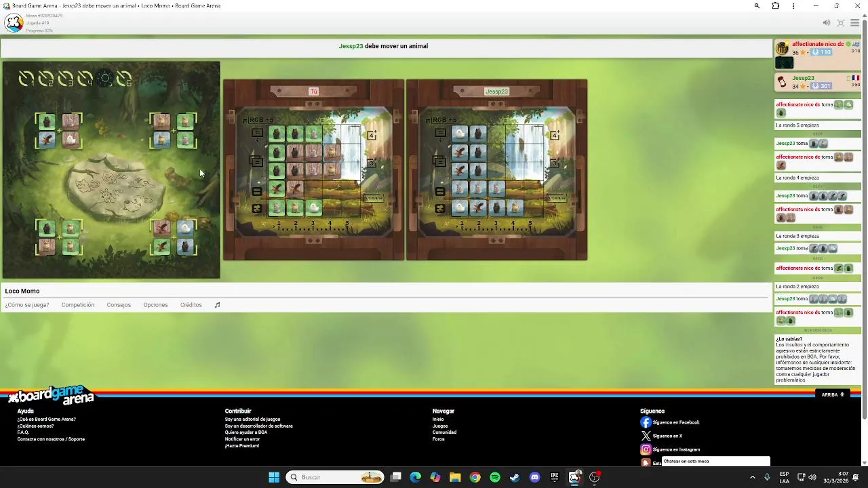Open the hamburger menu at top right

point(855,23)
